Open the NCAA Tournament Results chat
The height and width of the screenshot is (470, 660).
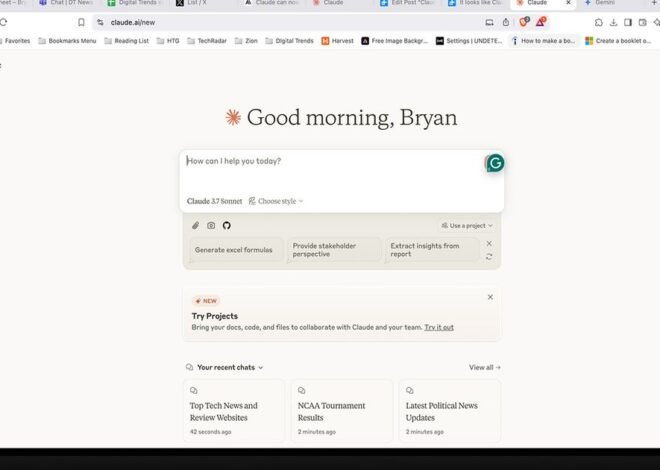coord(342,411)
